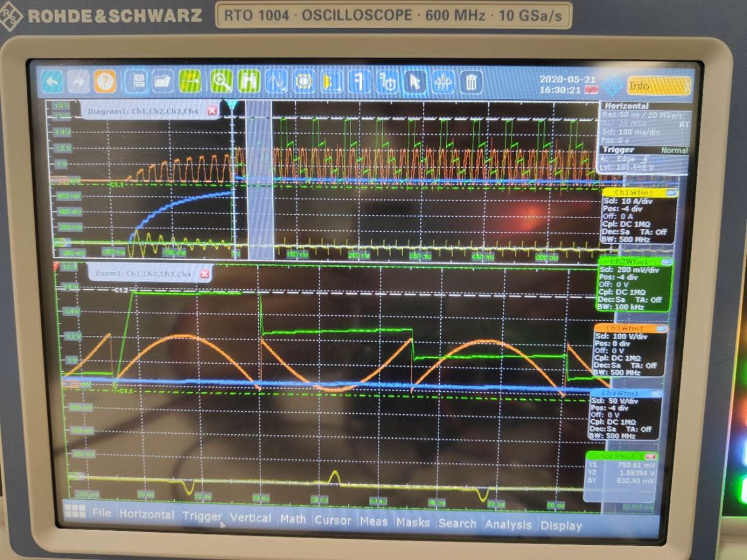The width and height of the screenshot is (747, 560).
Task: Open the Meas menu
Action: coord(373,522)
